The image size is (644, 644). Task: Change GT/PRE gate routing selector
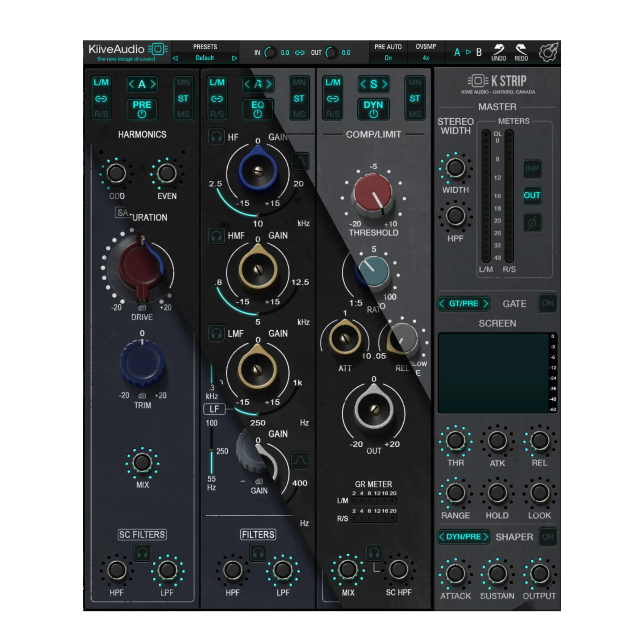(x=464, y=304)
